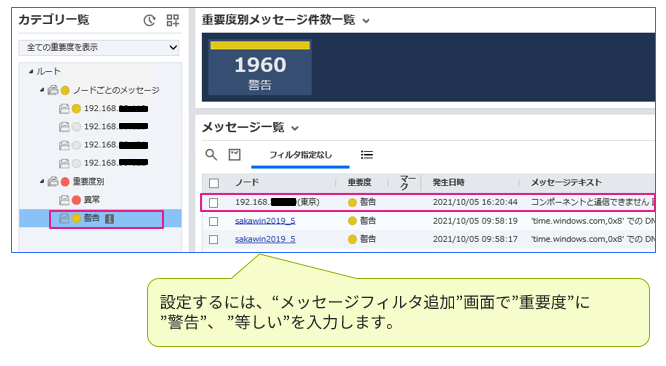Expand the メッセージ一覧 chevron
The height and width of the screenshot is (366, 666).
click(x=295, y=128)
